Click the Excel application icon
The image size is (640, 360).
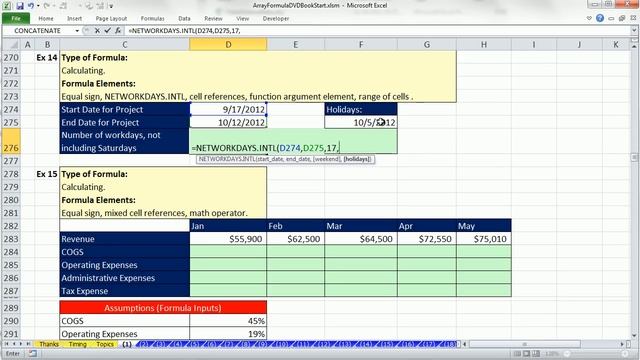tap(8, 6)
